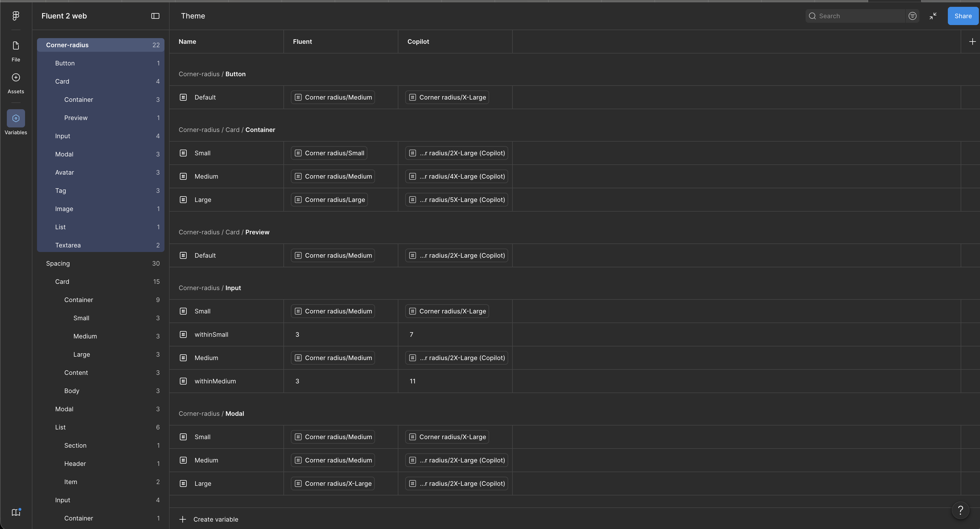Image resolution: width=980 pixels, height=529 pixels.
Task: Open the library book icon
Action: (x=16, y=512)
